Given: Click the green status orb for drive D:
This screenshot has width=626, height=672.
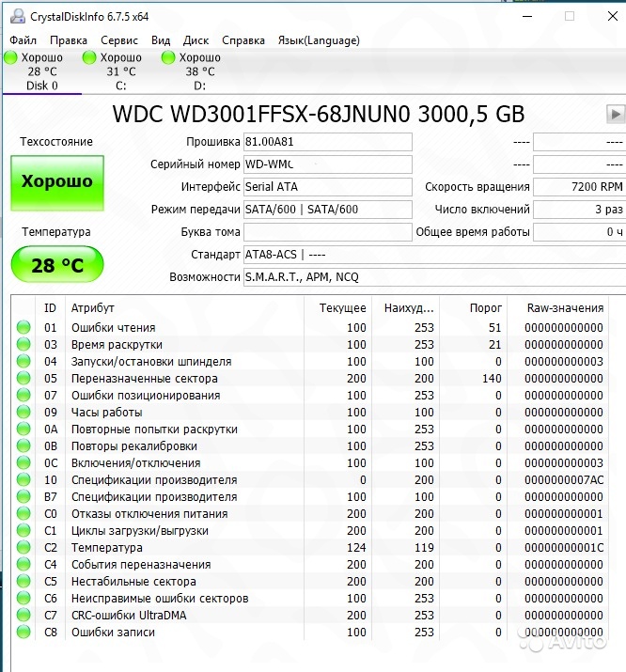Looking at the screenshot, I should tap(168, 57).
